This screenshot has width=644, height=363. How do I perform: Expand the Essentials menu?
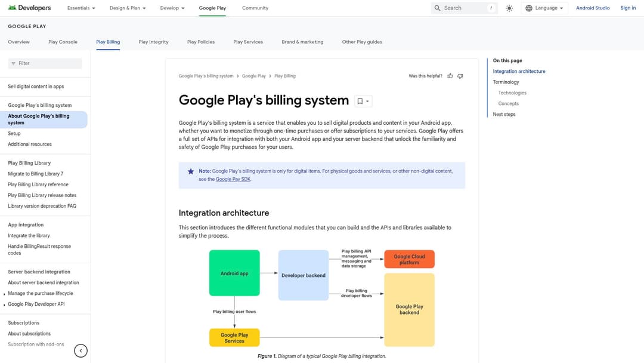[81, 8]
